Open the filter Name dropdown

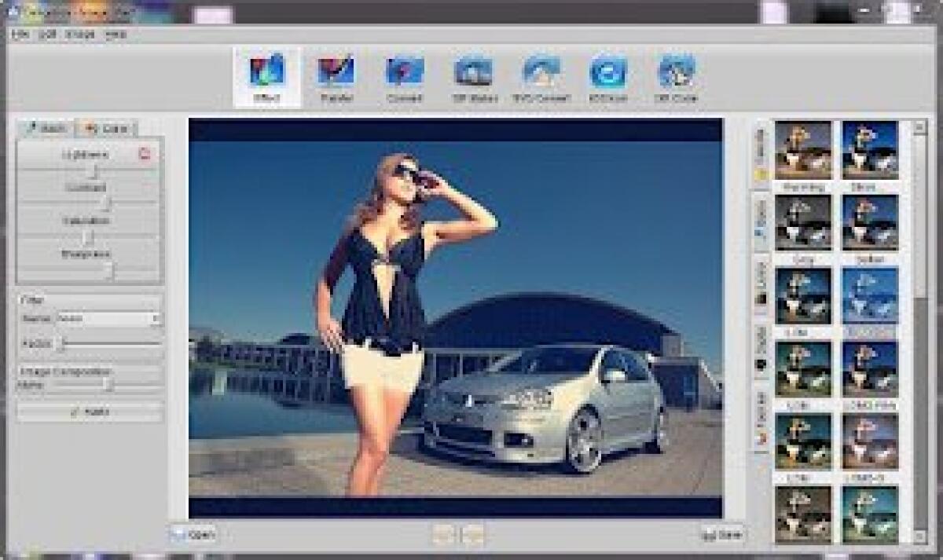pyautogui.click(x=155, y=319)
